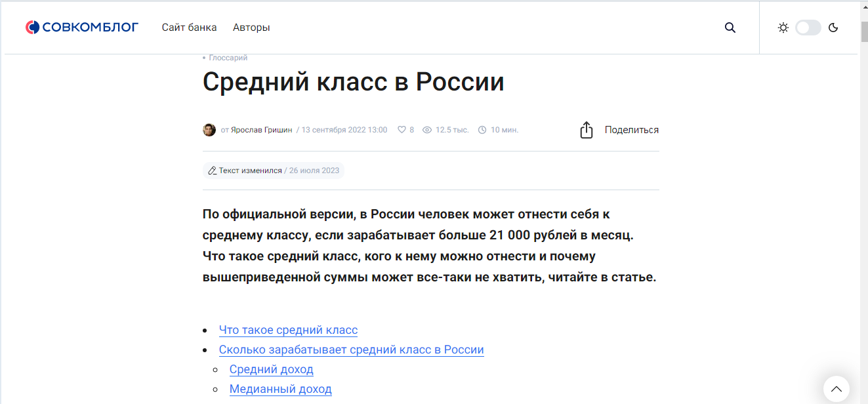The height and width of the screenshot is (404, 868).
Task: Go to Глоссарий category
Action: (x=228, y=58)
